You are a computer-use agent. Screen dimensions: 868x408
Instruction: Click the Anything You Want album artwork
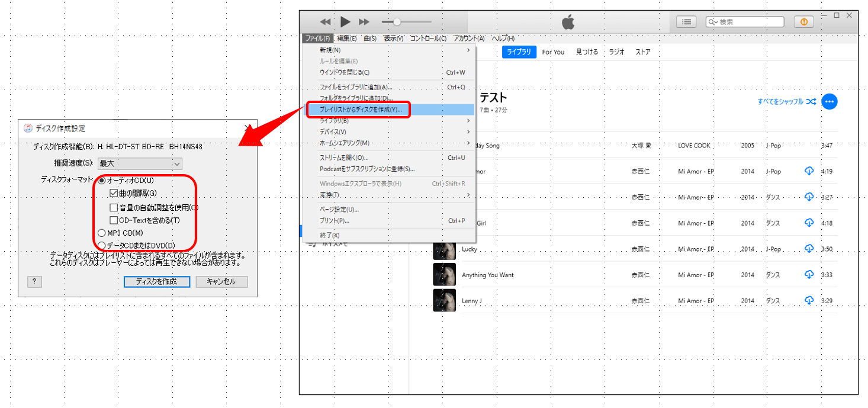(444, 275)
